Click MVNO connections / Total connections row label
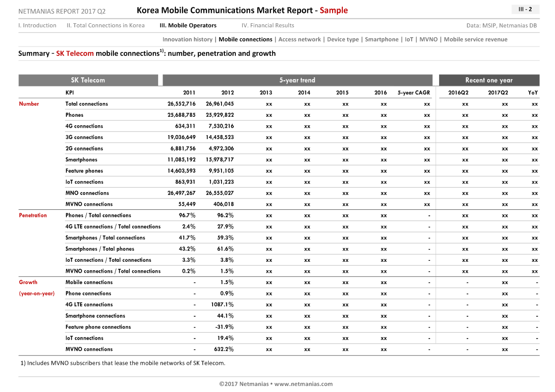Image resolution: width=555 pixels, height=392 pixels. click(113, 271)
